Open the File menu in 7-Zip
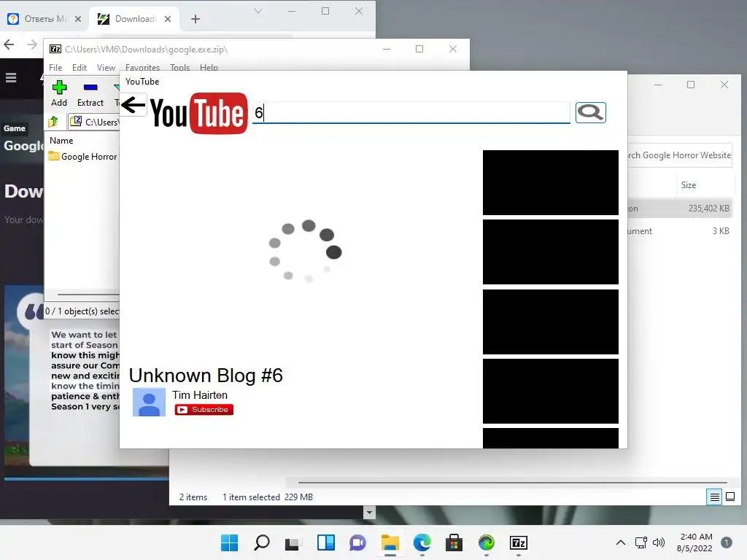 point(55,68)
